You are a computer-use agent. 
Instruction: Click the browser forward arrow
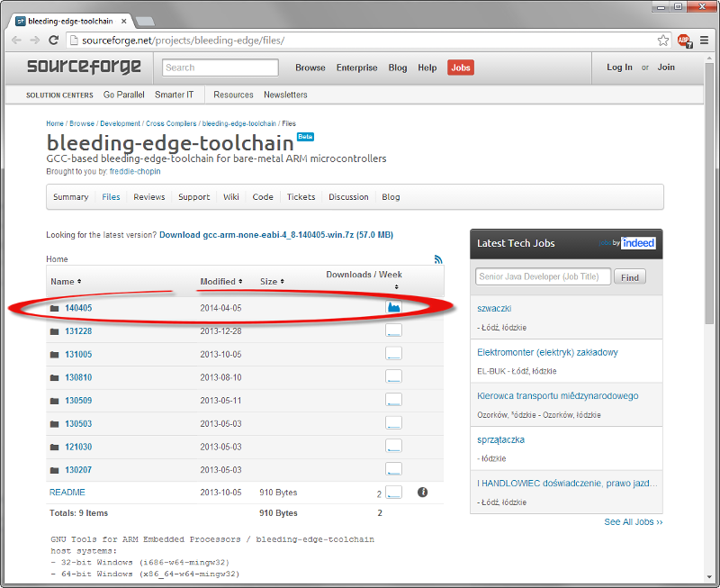35,41
